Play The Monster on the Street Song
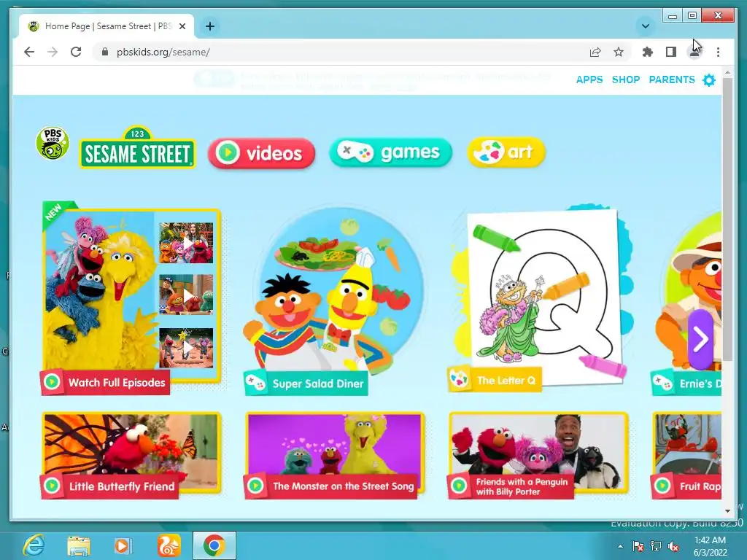The height and width of the screenshot is (560, 747). pos(334,455)
